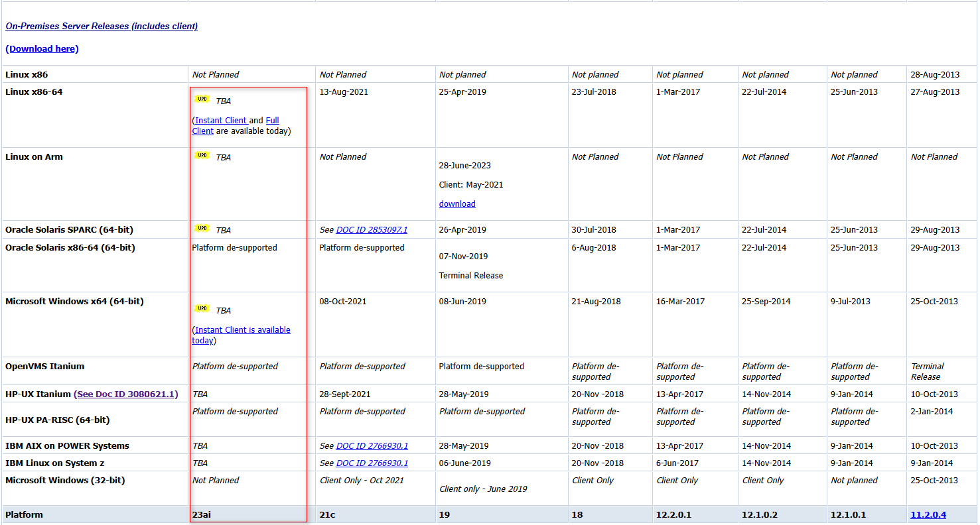980x525 pixels.
Task: Click the 6-Jun-2017 date cell
Action: [678, 463]
